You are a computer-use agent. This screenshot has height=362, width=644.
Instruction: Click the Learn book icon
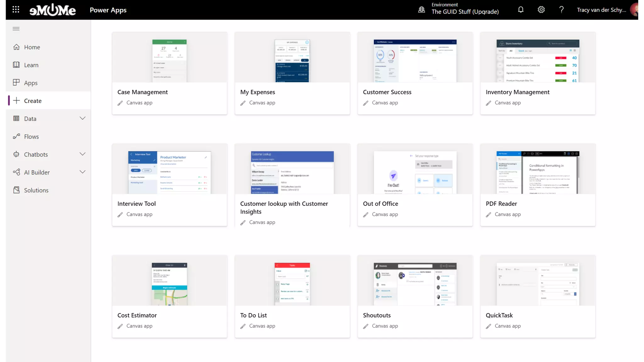coord(16,65)
